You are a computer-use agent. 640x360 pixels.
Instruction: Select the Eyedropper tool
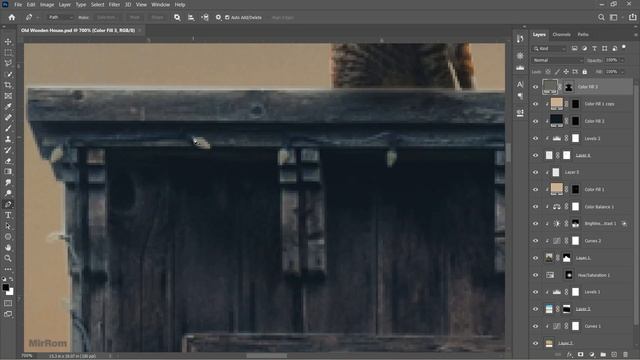[8, 107]
